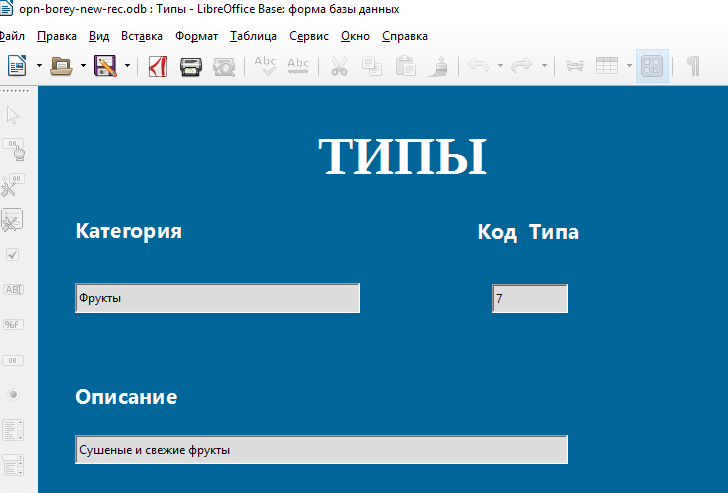Screen dimensions: 728x493
Task: Open the Вид menu
Action: pyautogui.click(x=99, y=36)
